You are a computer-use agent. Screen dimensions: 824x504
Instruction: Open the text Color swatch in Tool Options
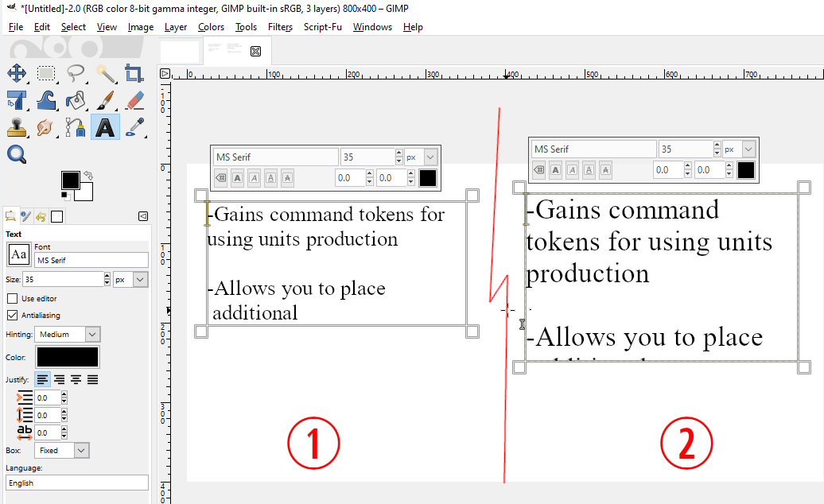pos(68,357)
